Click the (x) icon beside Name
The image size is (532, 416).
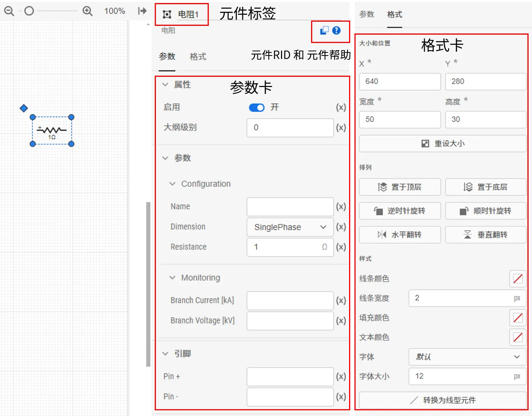[x=341, y=207]
